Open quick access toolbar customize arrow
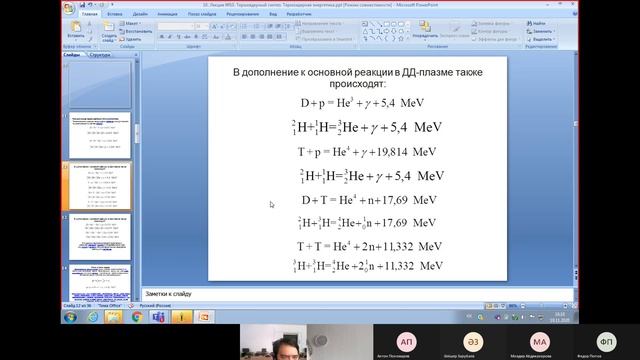Viewport: 640px width, 360px height. coord(112,5)
